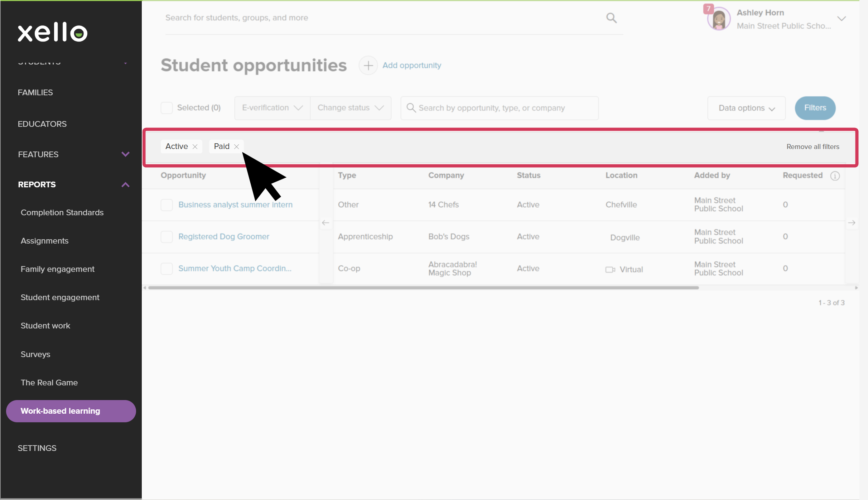Toggle the Selected (0) select-all checkbox

click(167, 108)
